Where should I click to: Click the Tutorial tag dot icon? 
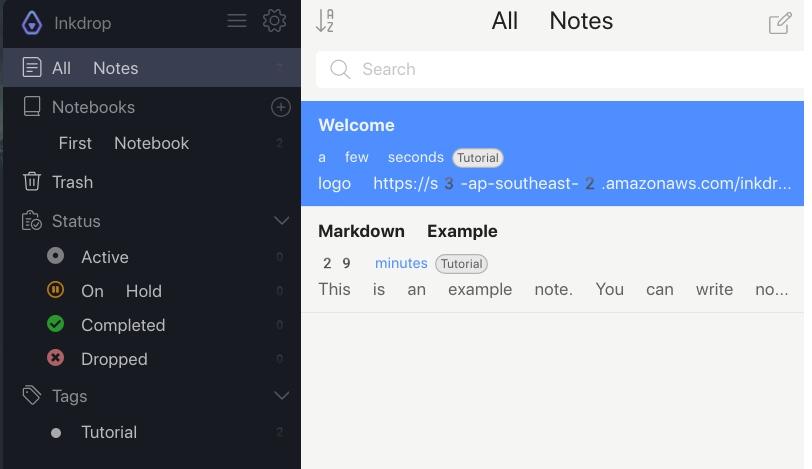click(56, 433)
